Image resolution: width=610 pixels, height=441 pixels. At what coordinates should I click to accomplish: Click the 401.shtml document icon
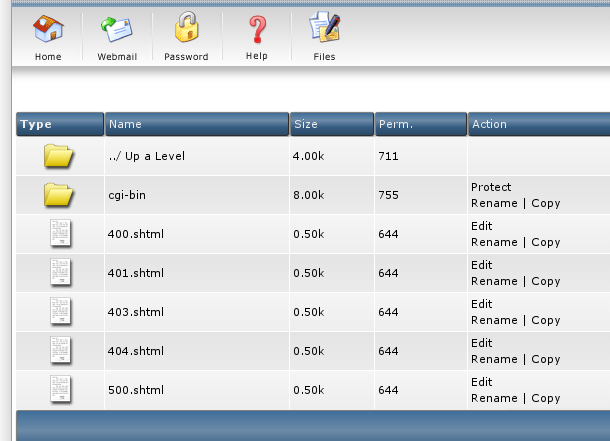click(x=60, y=272)
